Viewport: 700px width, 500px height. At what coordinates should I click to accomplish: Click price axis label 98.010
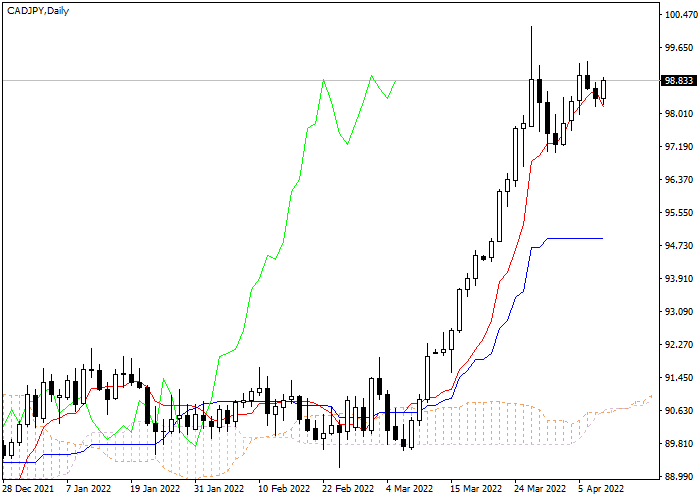[679, 114]
